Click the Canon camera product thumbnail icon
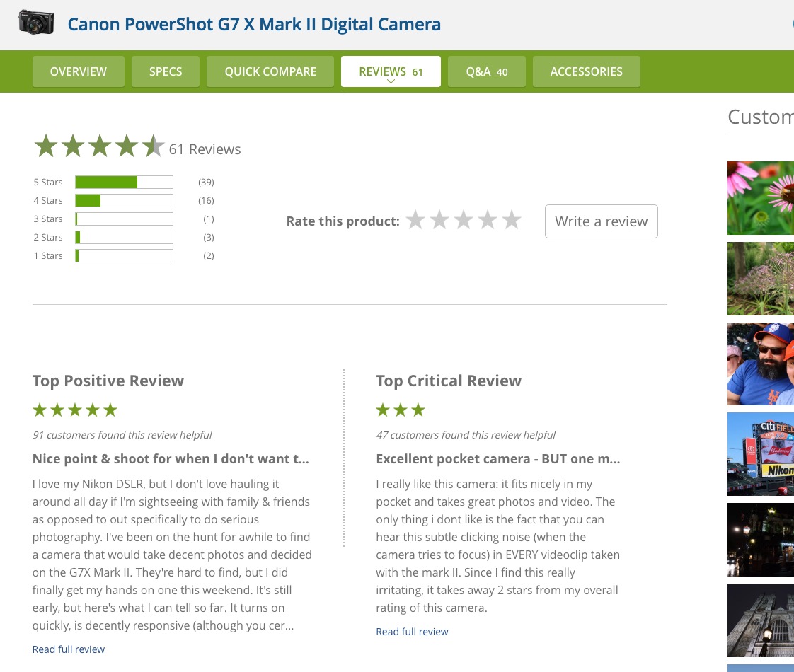Screen dimensions: 794x672 point(37,24)
